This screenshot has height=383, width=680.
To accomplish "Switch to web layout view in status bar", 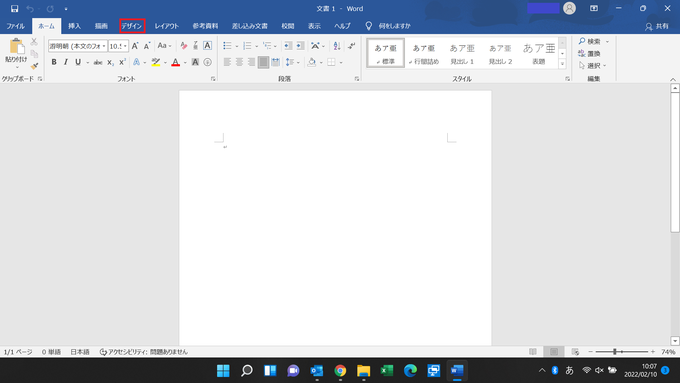I will [575, 352].
